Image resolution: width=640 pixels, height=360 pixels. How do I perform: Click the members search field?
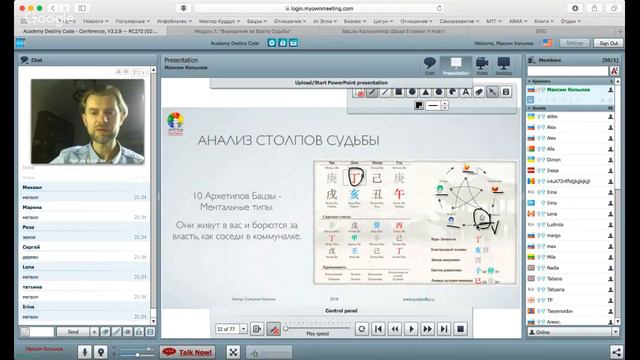[568, 71]
